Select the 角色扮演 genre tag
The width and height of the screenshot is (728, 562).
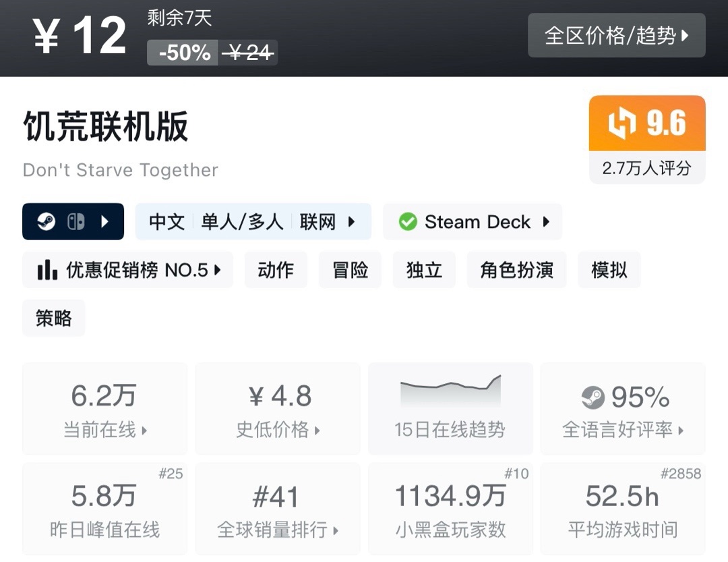point(516,271)
